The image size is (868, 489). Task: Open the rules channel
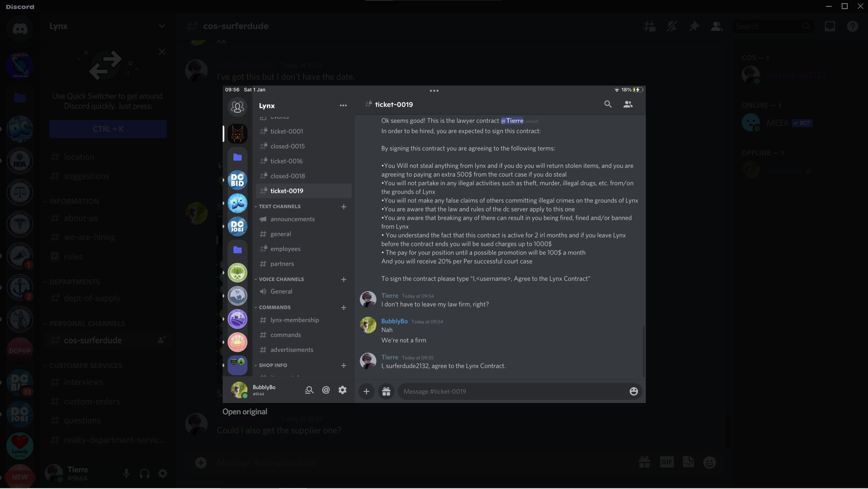click(107, 257)
